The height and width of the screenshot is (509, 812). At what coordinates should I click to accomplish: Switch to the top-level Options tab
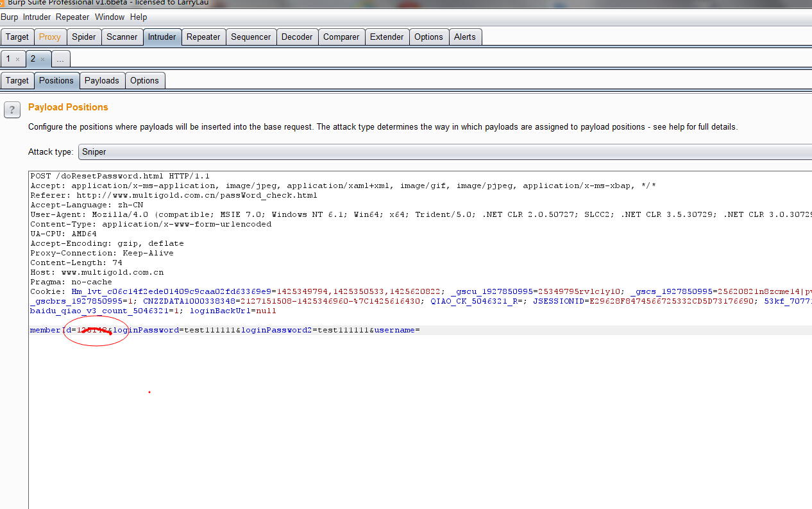(x=428, y=37)
